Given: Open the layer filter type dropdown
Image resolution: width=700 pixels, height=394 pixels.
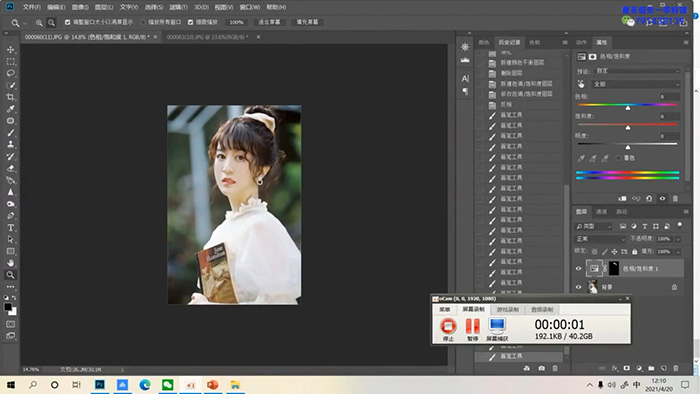Looking at the screenshot, I should pyautogui.click(x=593, y=226).
